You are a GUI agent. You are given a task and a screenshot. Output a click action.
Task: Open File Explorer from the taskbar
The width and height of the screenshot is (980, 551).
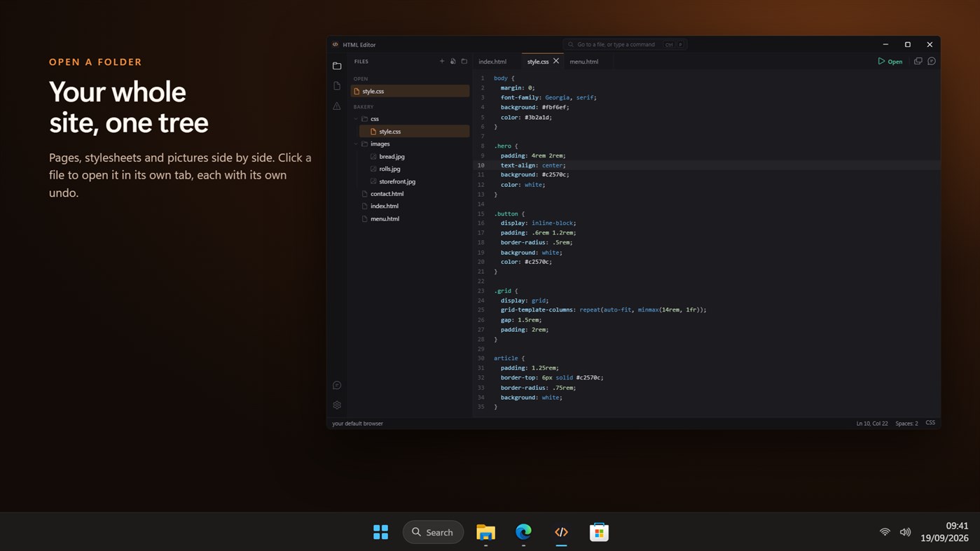click(x=485, y=532)
